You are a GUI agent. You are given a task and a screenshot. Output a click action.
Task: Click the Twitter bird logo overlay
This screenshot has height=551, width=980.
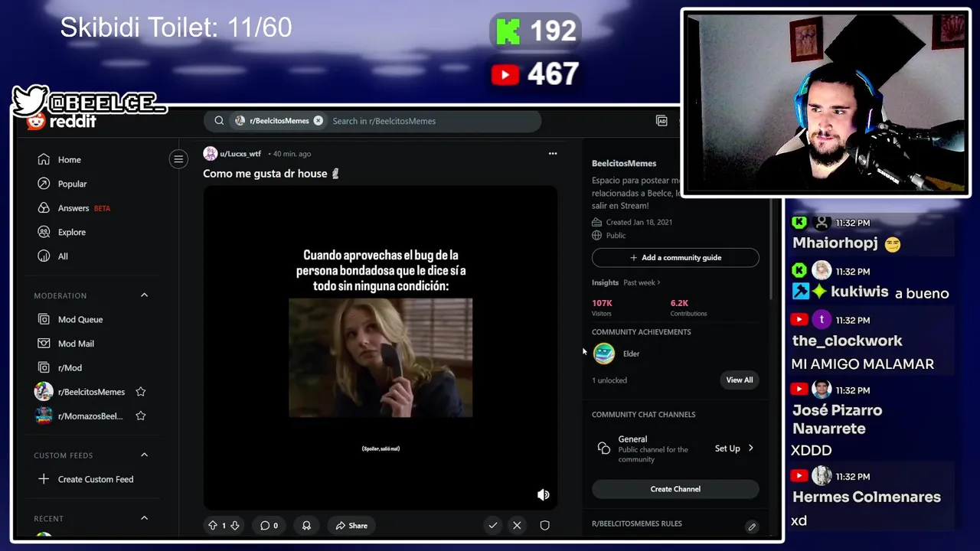(30, 101)
